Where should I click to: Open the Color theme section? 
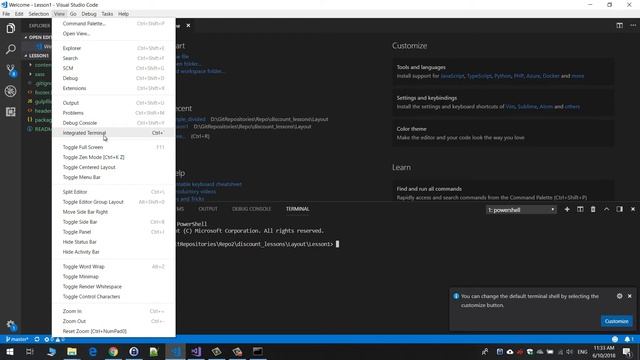click(502, 133)
